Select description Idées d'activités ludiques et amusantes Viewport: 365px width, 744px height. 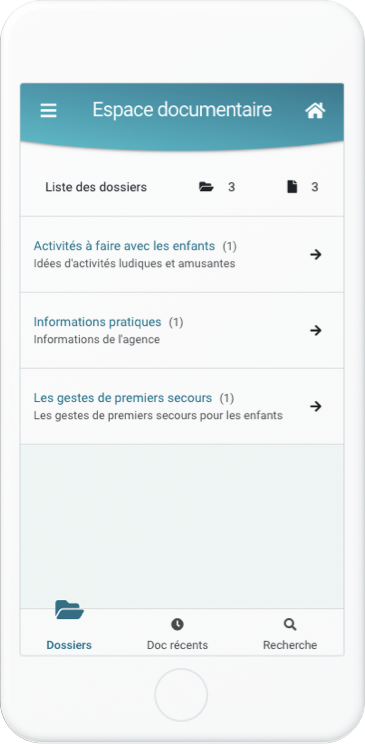134,263
